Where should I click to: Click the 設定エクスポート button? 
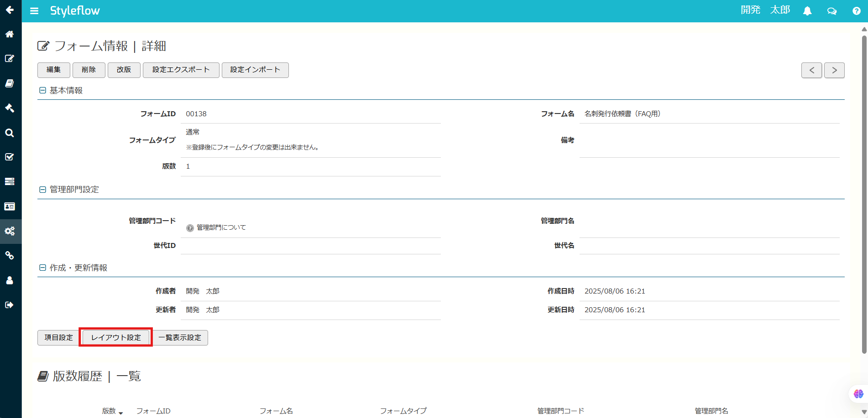click(x=181, y=70)
